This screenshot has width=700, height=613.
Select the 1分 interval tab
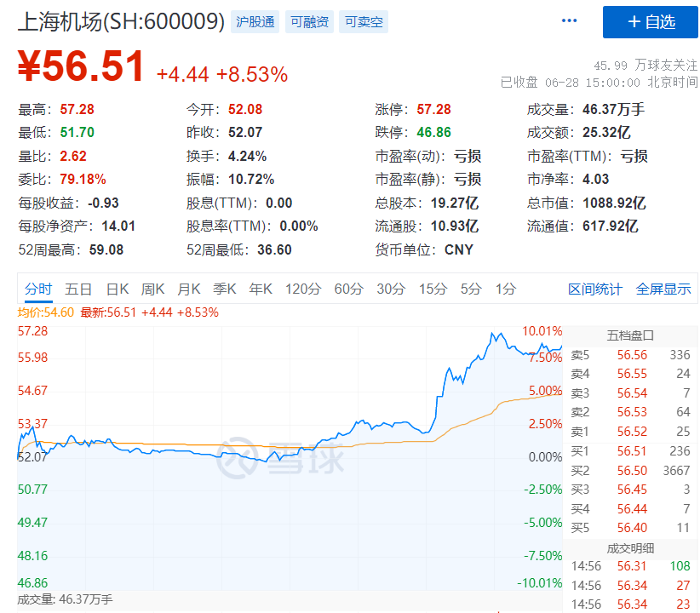point(506,289)
